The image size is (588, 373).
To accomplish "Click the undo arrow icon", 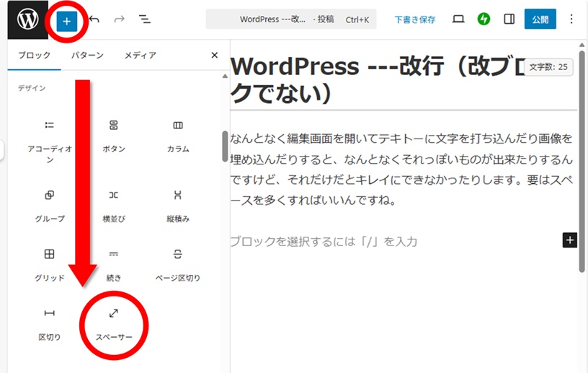I will (x=94, y=19).
